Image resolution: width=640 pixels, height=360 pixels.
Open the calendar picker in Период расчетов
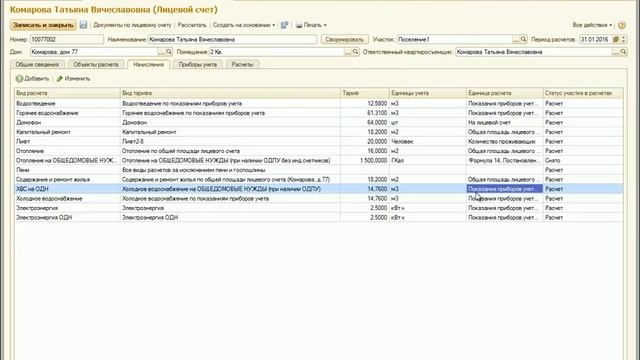[x=616, y=40]
